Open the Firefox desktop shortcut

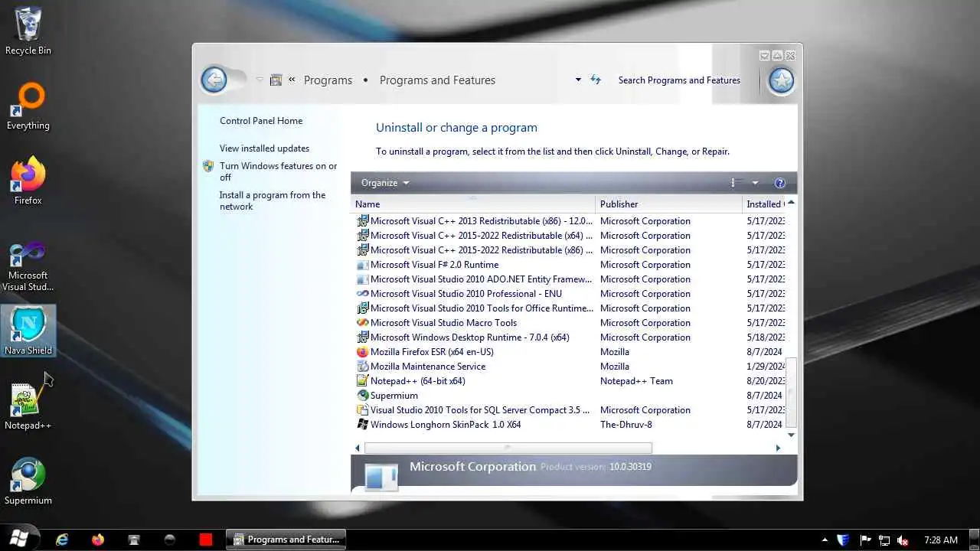(28, 181)
